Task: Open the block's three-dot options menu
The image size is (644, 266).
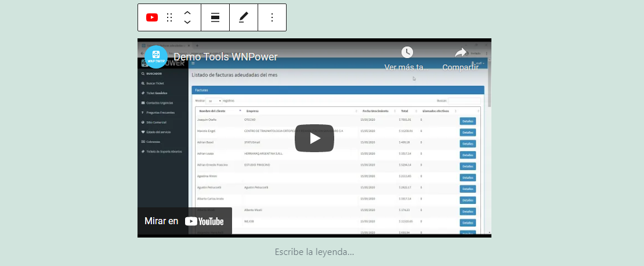Action: click(x=272, y=17)
